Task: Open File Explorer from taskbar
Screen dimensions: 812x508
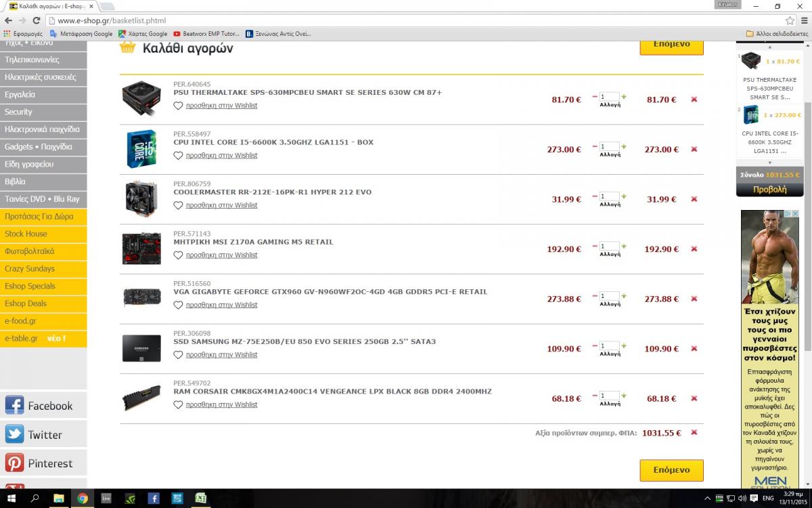Action: click(x=59, y=498)
